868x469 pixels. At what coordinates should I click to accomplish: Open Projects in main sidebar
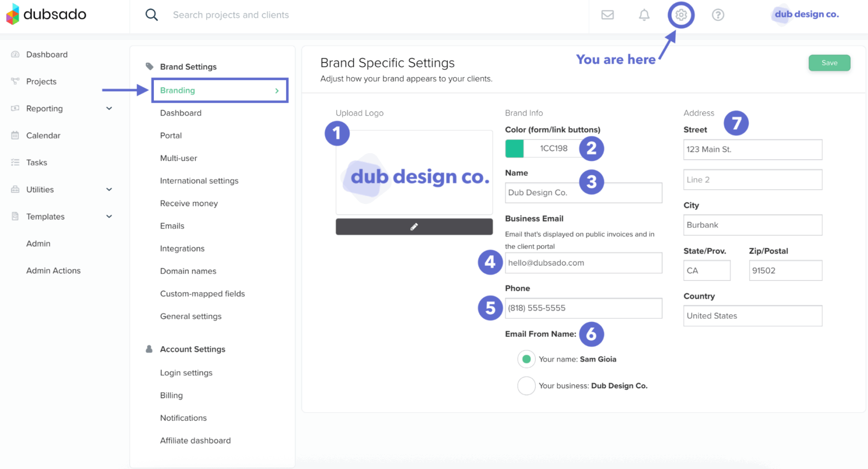pyautogui.click(x=41, y=81)
